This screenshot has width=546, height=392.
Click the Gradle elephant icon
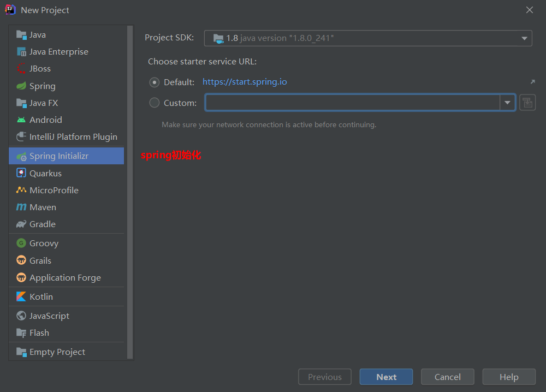coord(21,224)
